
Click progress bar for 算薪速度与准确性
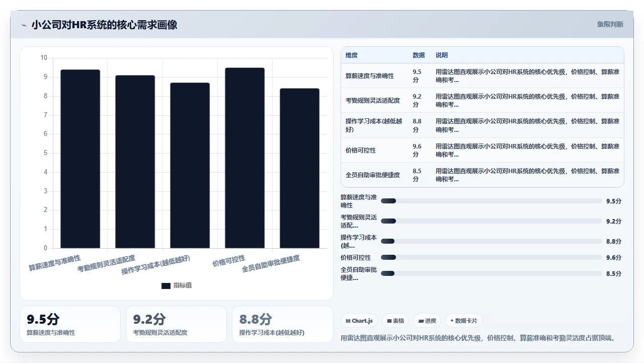pyautogui.click(x=491, y=201)
